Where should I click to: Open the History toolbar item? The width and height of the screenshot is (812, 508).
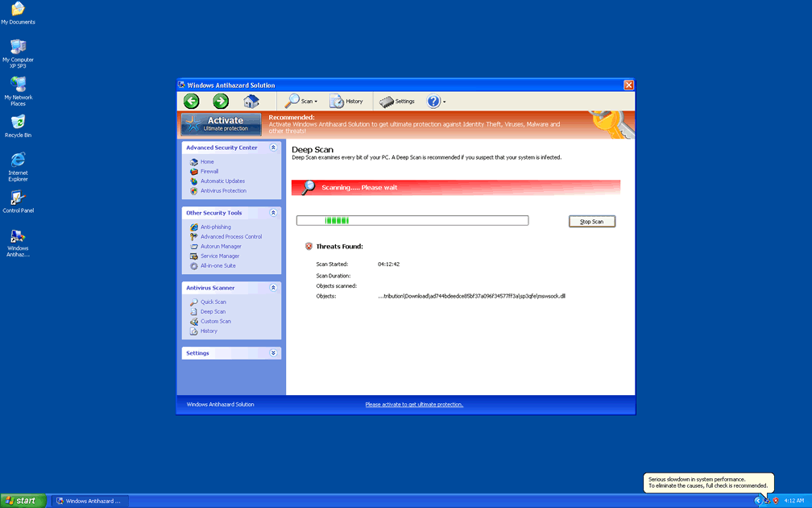(346, 102)
